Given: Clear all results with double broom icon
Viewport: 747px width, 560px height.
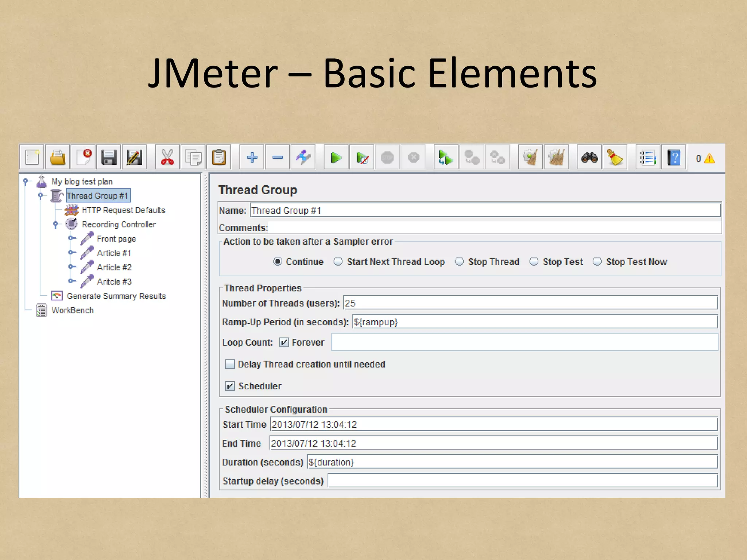Looking at the screenshot, I should (556, 157).
